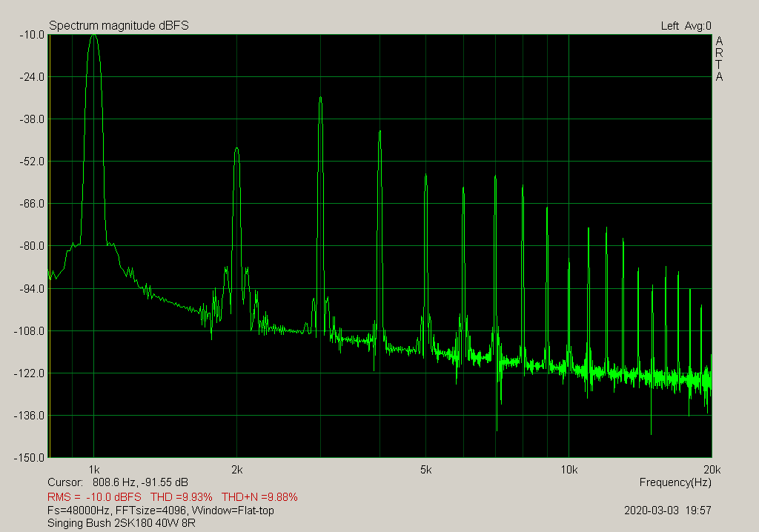Click the 20k frequency axis label
Viewport: 759px width, 532px height.
(x=712, y=470)
